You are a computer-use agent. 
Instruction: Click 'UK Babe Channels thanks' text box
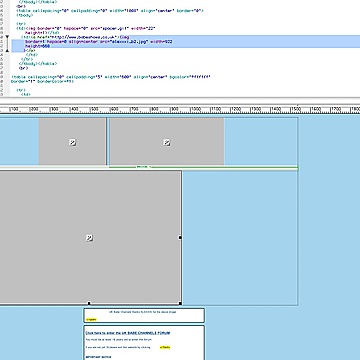[144, 315]
